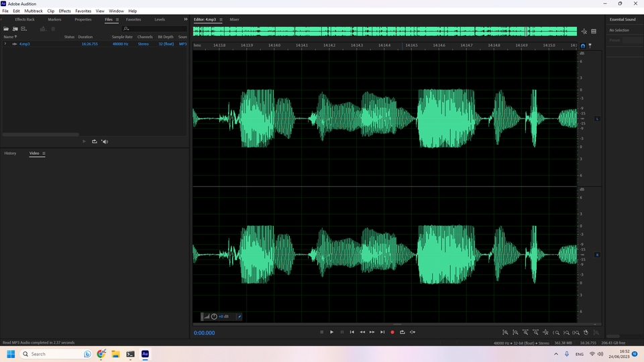644x362 pixels.
Task: Click Insert into Multitrack icon
Action: point(43,29)
